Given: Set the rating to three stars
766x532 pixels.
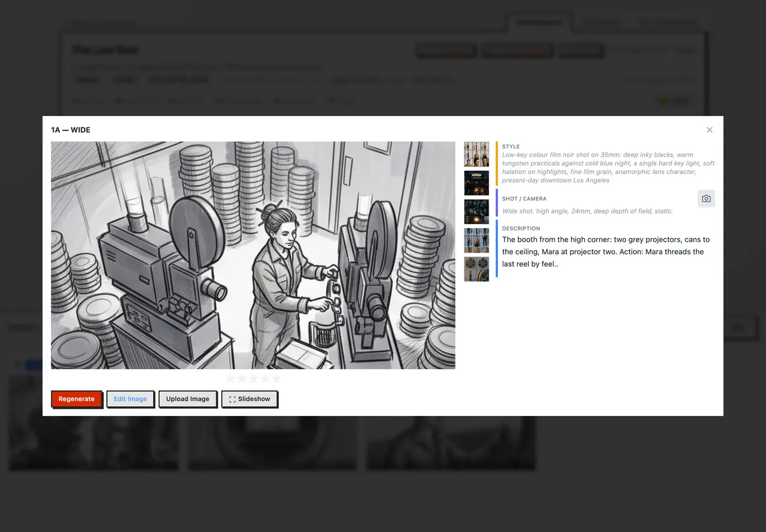Looking at the screenshot, I should (x=253, y=378).
